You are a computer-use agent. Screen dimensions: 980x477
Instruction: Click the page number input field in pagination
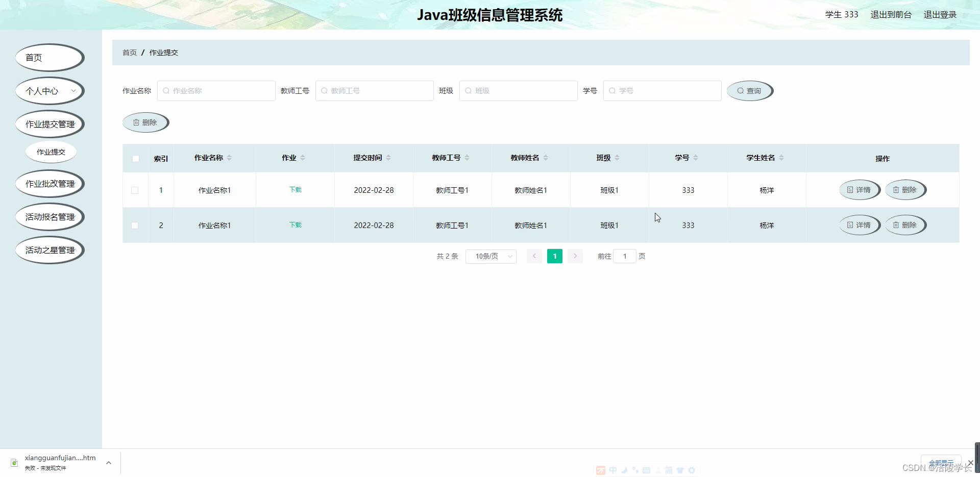point(625,256)
